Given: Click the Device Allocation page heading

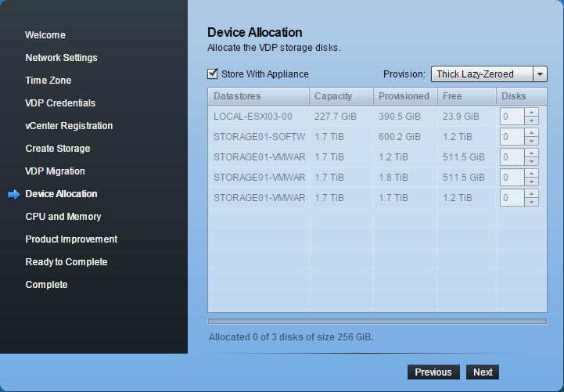Looking at the screenshot, I should click(255, 32).
